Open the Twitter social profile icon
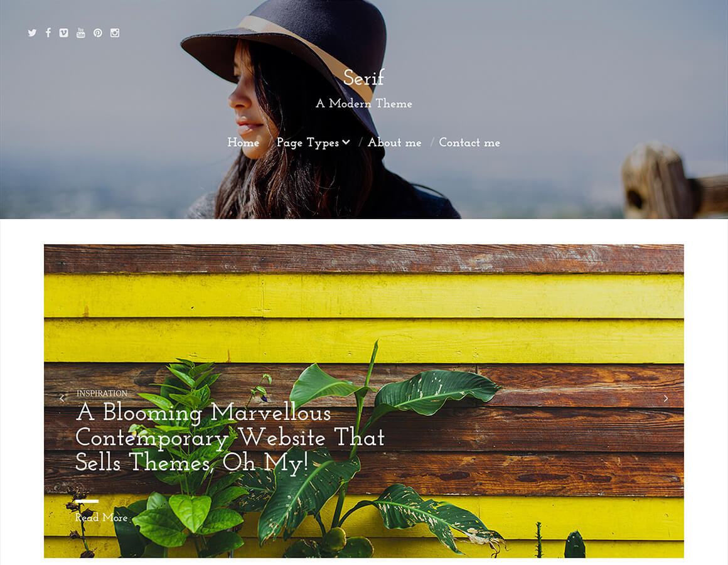Viewport: 728px width, 565px height. (32, 33)
